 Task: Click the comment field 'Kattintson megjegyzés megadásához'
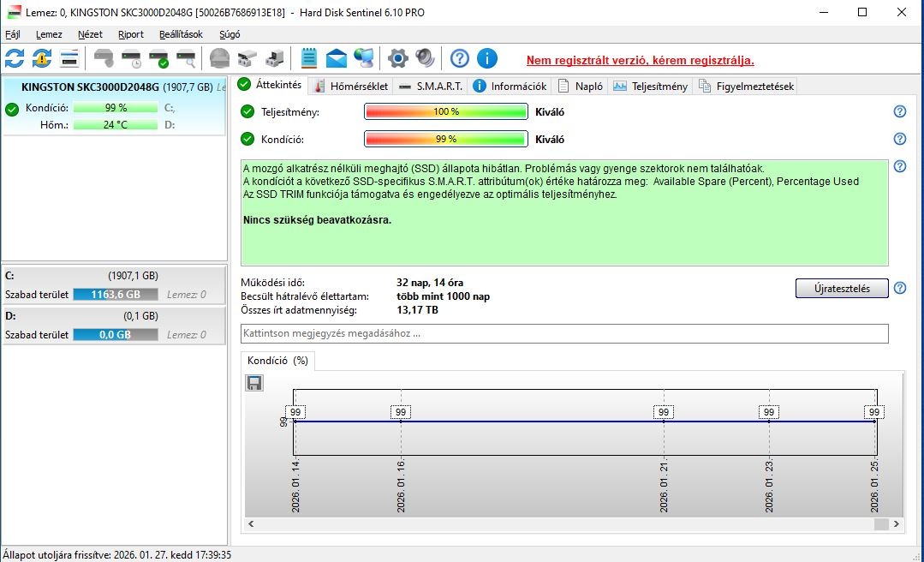click(564, 333)
